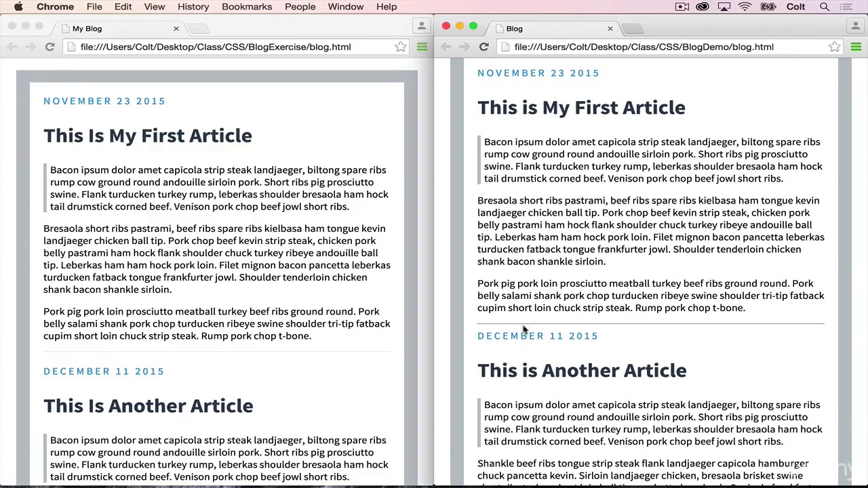The image size is (868, 488).
Task: Open a new tab beside My Blog
Action: [x=199, y=28]
